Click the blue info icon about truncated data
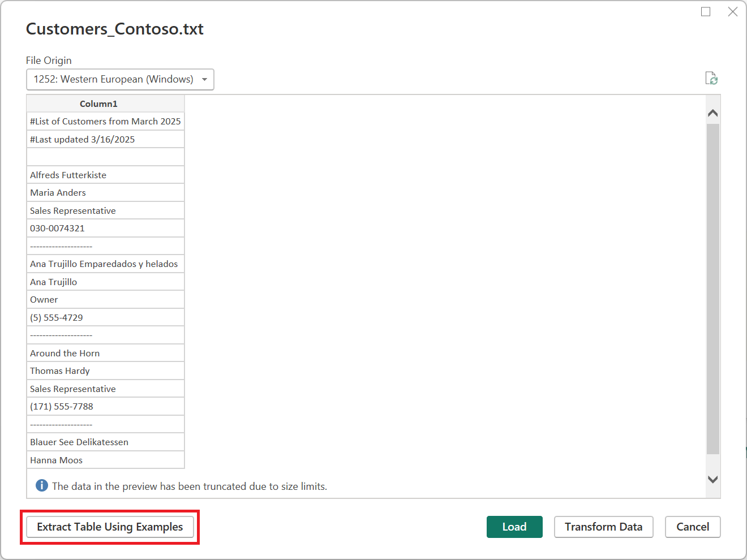Image resolution: width=747 pixels, height=560 pixels. pos(41,485)
